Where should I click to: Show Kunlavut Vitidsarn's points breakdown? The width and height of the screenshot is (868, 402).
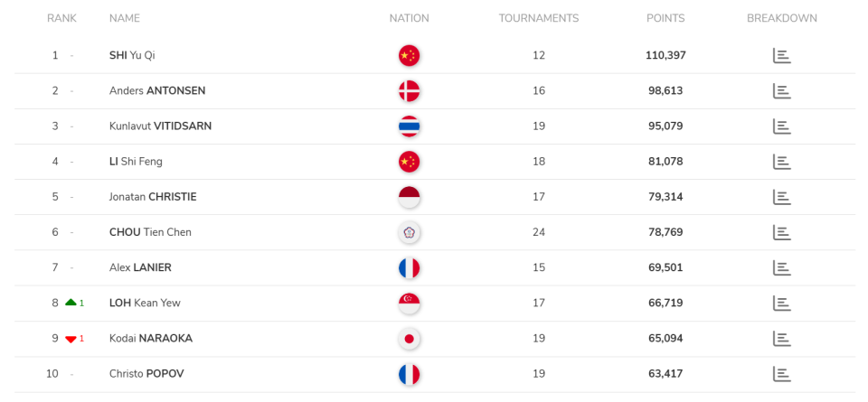pos(782,126)
